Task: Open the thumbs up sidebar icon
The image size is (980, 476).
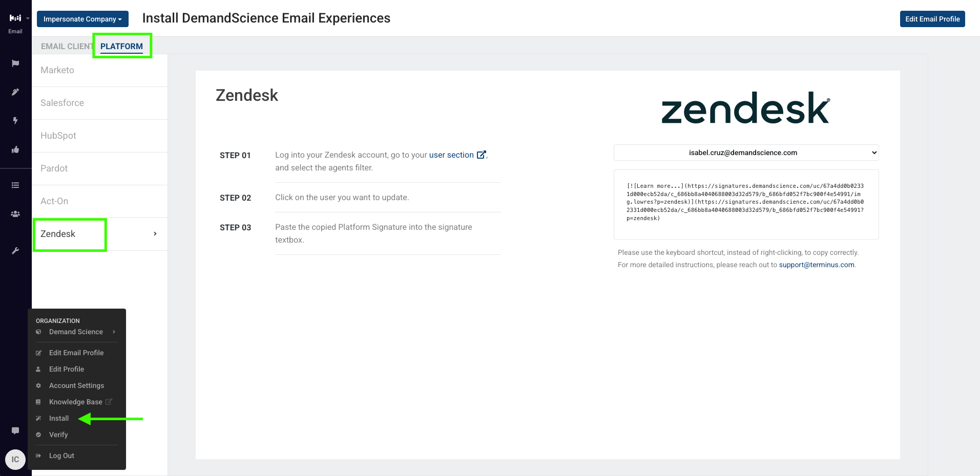Action: (15, 149)
